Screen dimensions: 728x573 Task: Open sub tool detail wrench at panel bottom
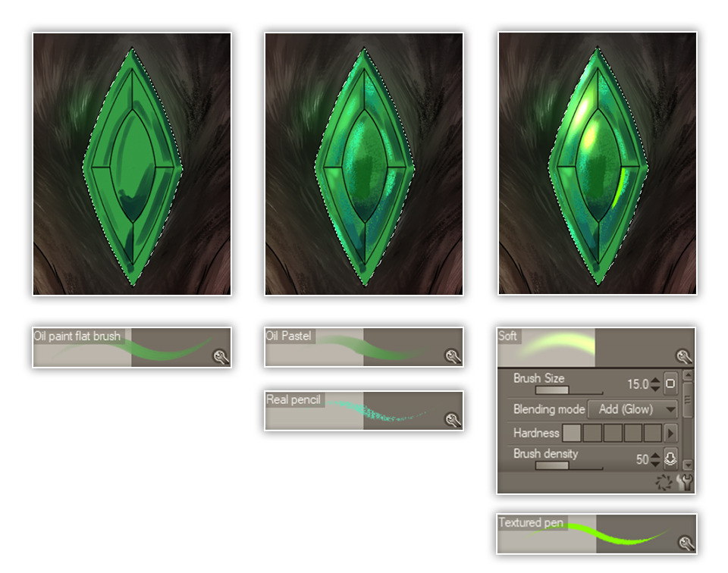click(x=685, y=483)
